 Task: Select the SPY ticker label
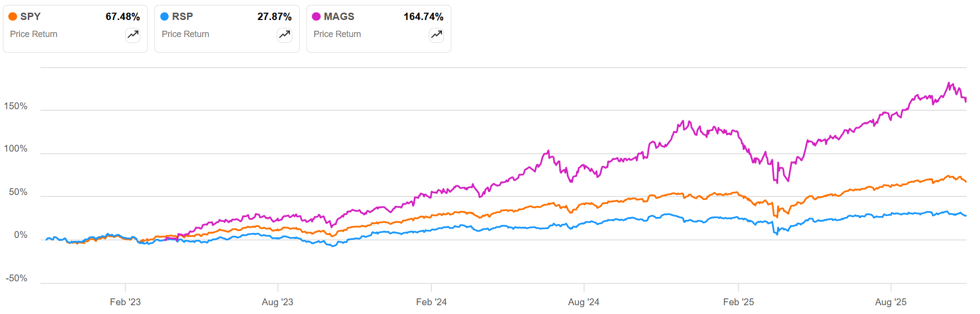30,17
